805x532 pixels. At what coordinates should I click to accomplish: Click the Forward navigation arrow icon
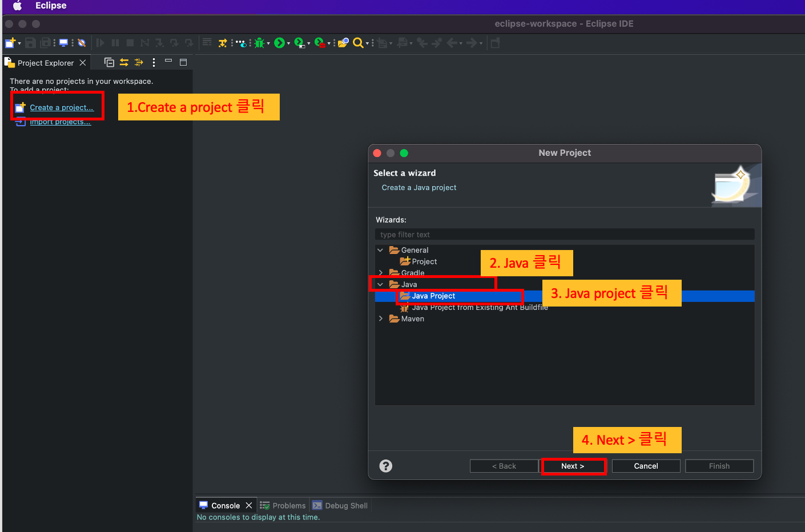pyautogui.click(x=472, y=43)
